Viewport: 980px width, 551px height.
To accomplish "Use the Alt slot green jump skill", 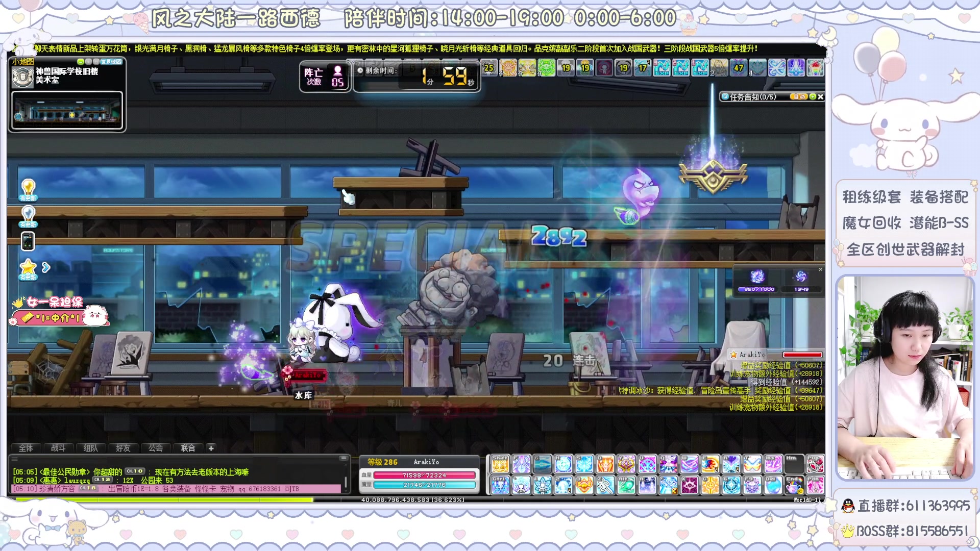I will pyautogui.click(x=626, y=485).
